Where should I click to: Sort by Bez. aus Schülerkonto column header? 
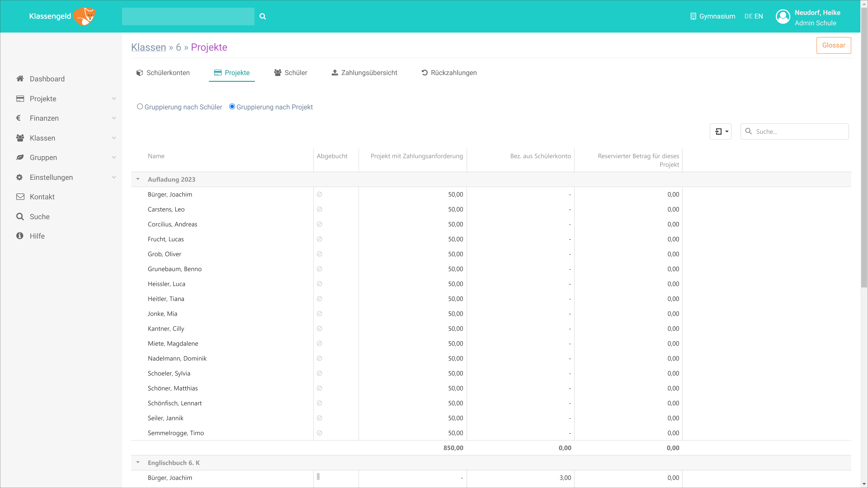pyautogui.click(x=540, y=156)
